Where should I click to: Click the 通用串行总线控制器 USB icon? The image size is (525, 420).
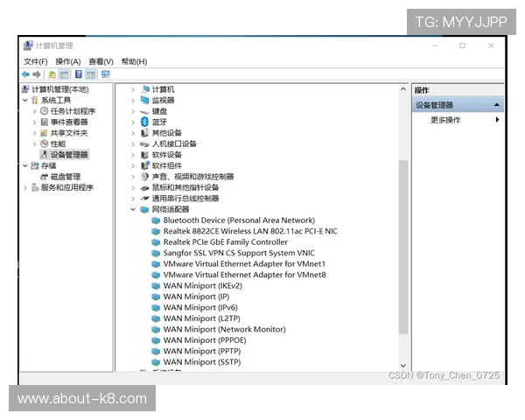pos(144,199)
